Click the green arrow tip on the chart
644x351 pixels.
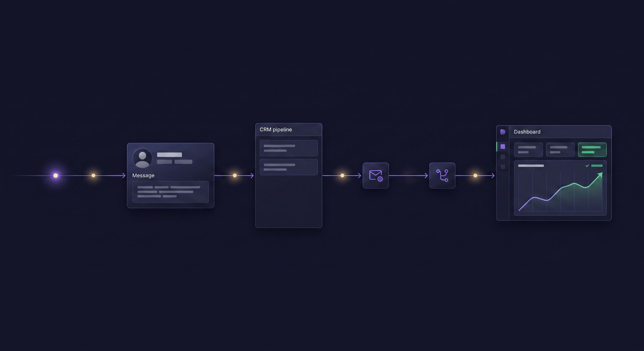(x=600, y=175)
